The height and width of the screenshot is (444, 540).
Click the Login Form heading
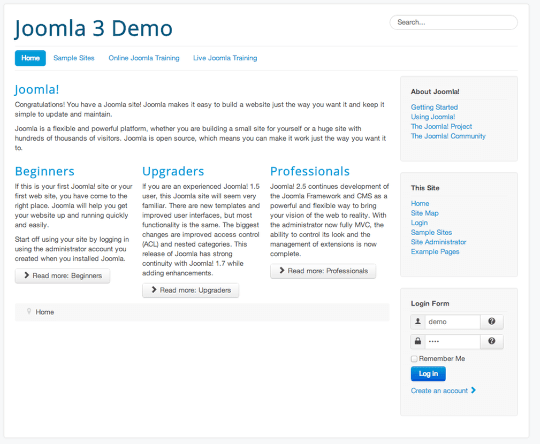tap(430, 303)
